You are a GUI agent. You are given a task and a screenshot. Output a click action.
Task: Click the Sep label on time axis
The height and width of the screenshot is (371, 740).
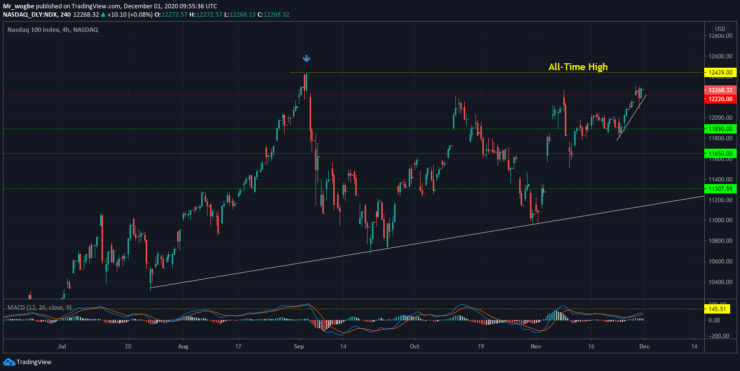click(x=299, y=346)
